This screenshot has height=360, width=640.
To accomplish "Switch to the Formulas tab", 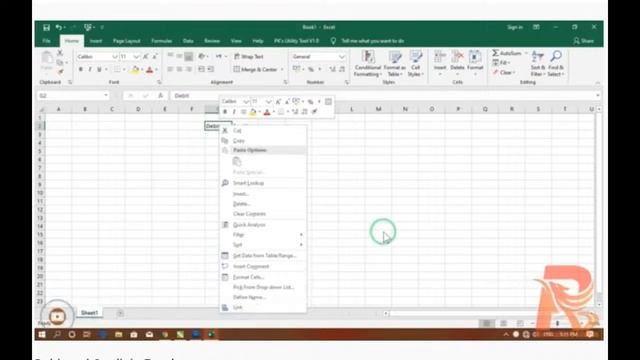I will 161,41.
